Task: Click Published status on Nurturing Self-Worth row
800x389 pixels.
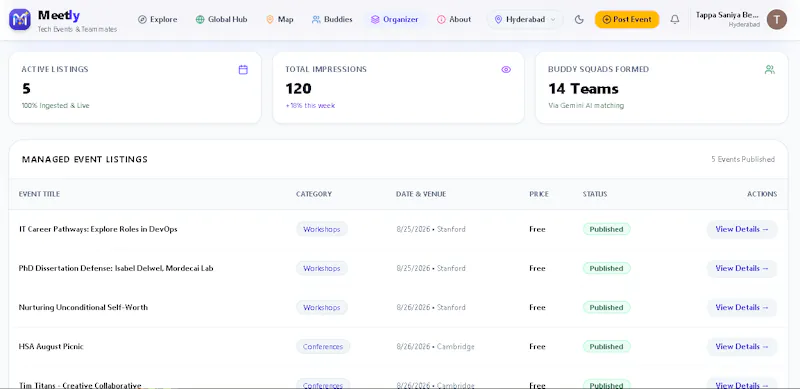Action: coord(607,307)
